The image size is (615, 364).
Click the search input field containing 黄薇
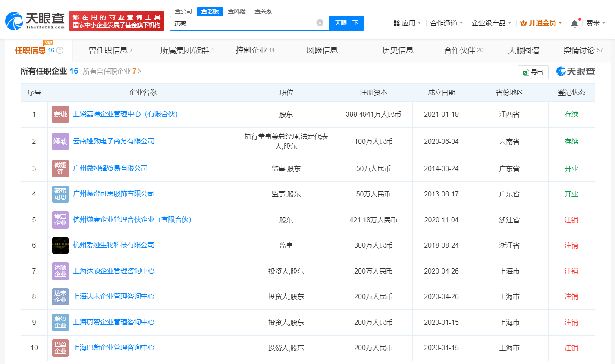tap(244, 23)
